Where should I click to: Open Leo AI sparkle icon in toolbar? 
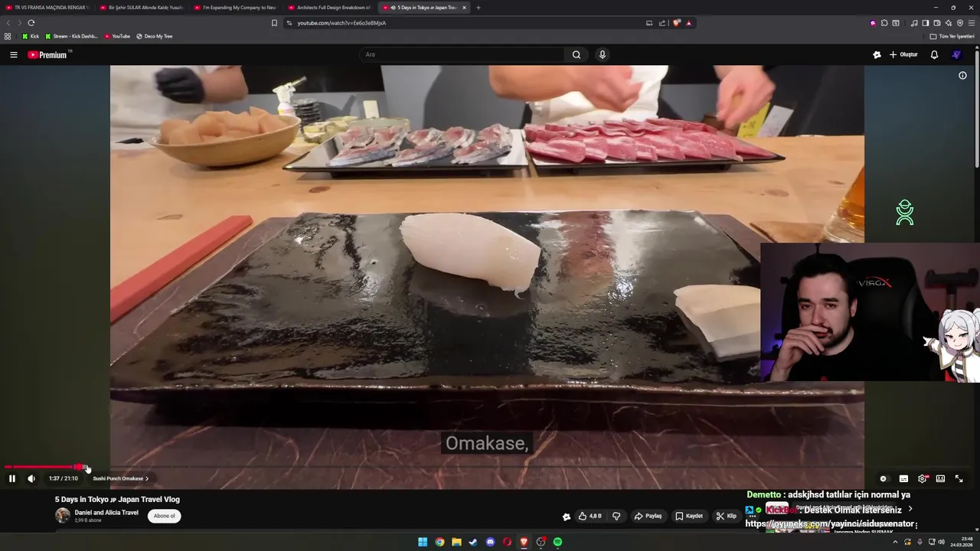tap(948, 23)
